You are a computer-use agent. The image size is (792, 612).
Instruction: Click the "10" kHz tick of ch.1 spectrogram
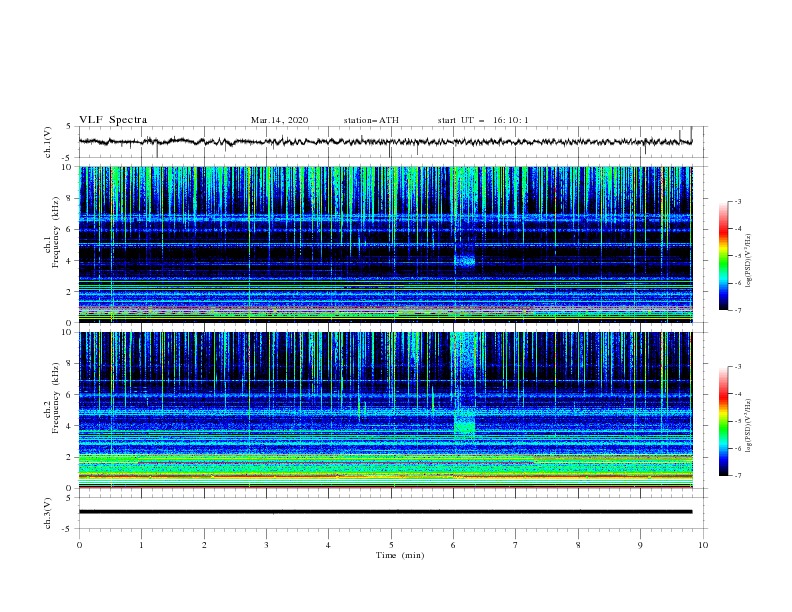click(67, 167)
